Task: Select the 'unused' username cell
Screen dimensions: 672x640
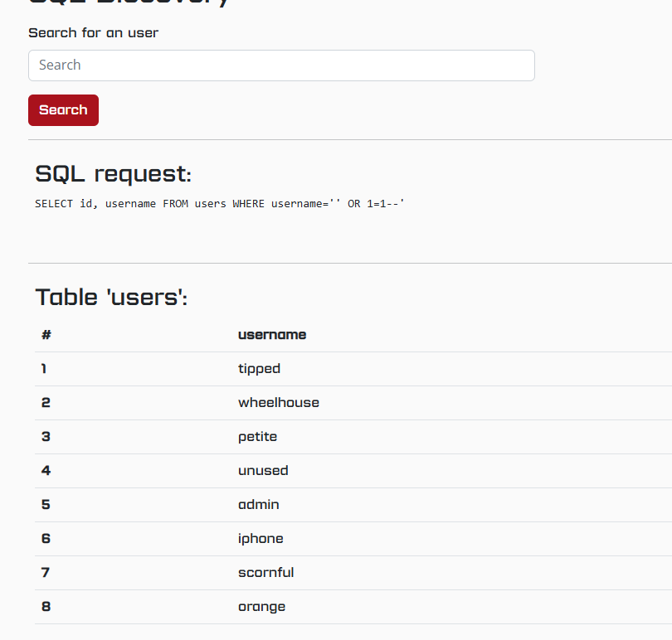Action: coord(263,471)
